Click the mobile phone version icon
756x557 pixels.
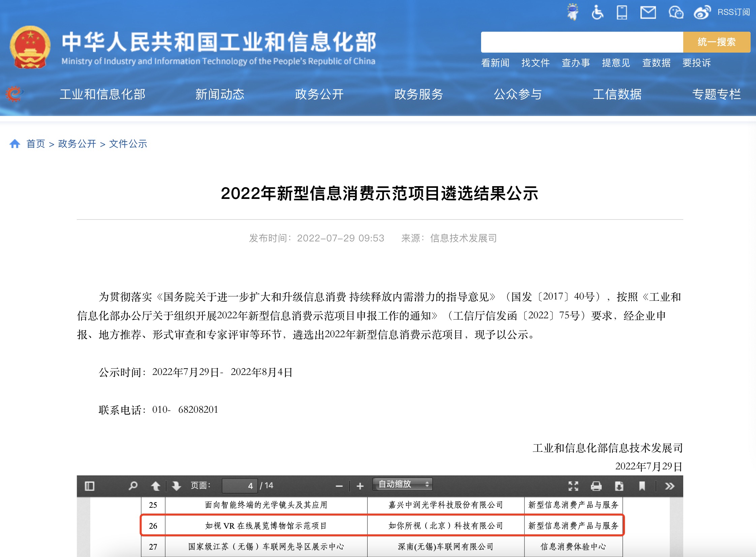[622, 12]
